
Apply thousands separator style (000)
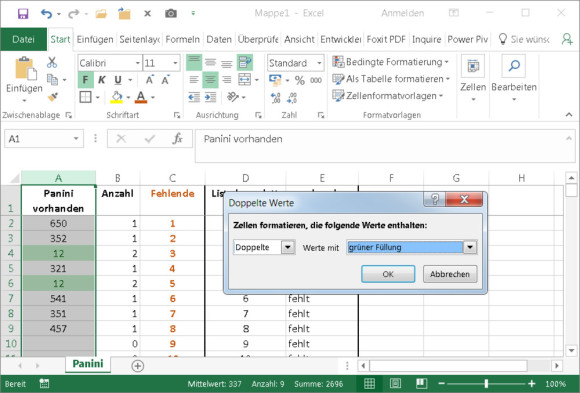click(x=316, y=80)
